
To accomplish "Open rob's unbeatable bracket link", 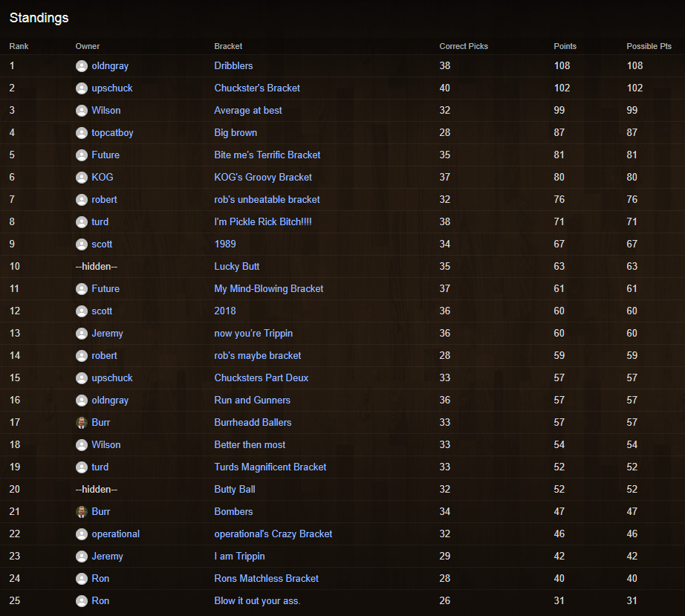I will click(x=267, y=199).
